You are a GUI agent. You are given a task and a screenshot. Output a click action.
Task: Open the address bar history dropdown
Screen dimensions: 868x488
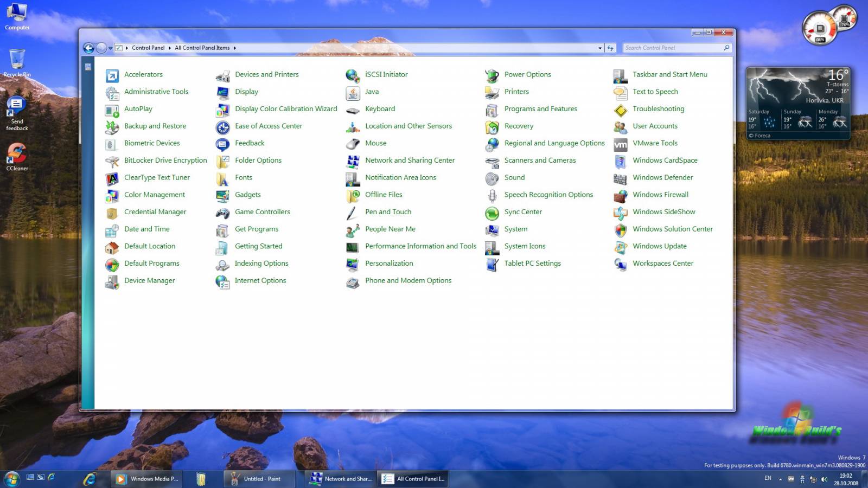(x=600, y=48)
